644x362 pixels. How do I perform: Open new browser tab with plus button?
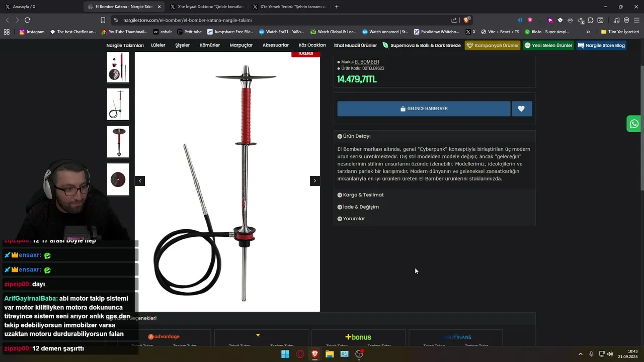[337, 7]
